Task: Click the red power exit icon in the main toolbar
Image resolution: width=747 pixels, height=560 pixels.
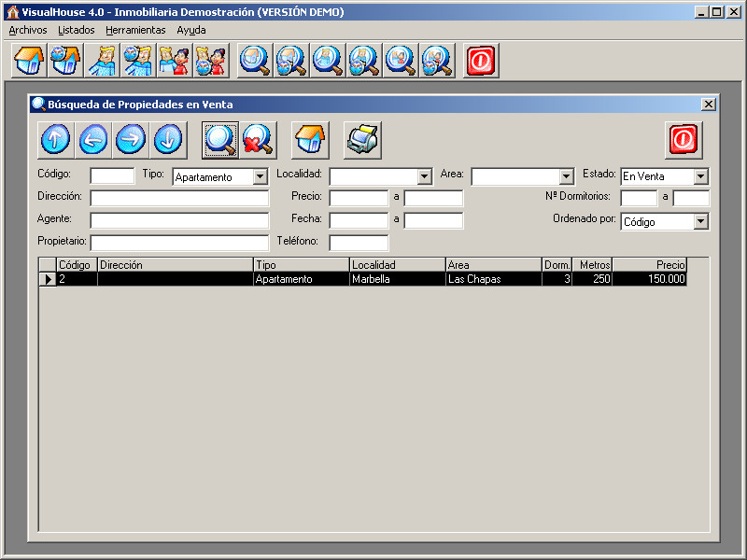Action: 481,61
